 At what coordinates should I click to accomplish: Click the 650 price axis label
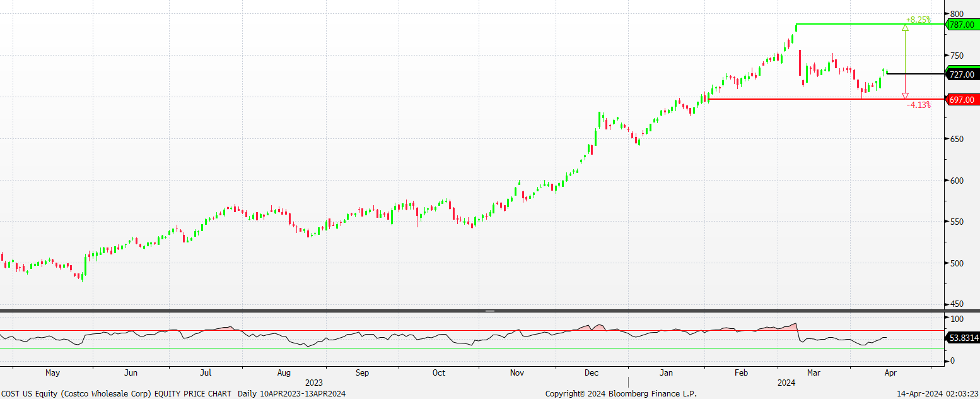click(956, 139)
